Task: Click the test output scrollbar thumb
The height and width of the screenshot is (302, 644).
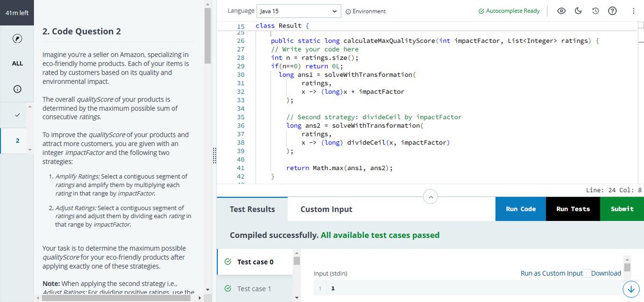Action: [x=627, y=268]
